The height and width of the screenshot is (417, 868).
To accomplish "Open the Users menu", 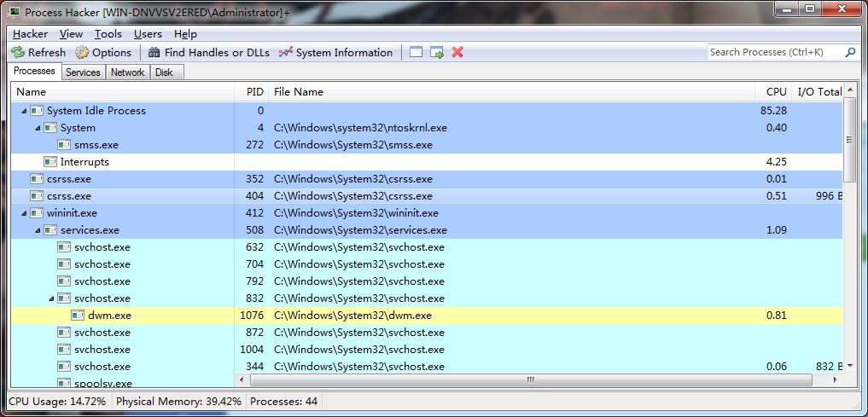I will coord(148,34).
